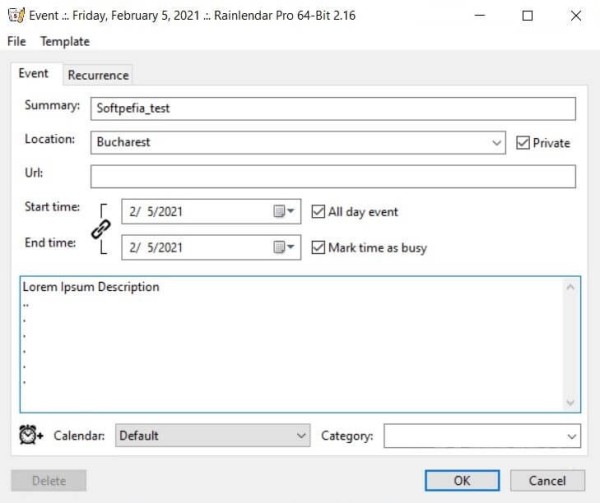600x503 pixels.
Task: Toggle Mark time as busy checkbox
Action: pyautogui.click(x=318, y=247)
